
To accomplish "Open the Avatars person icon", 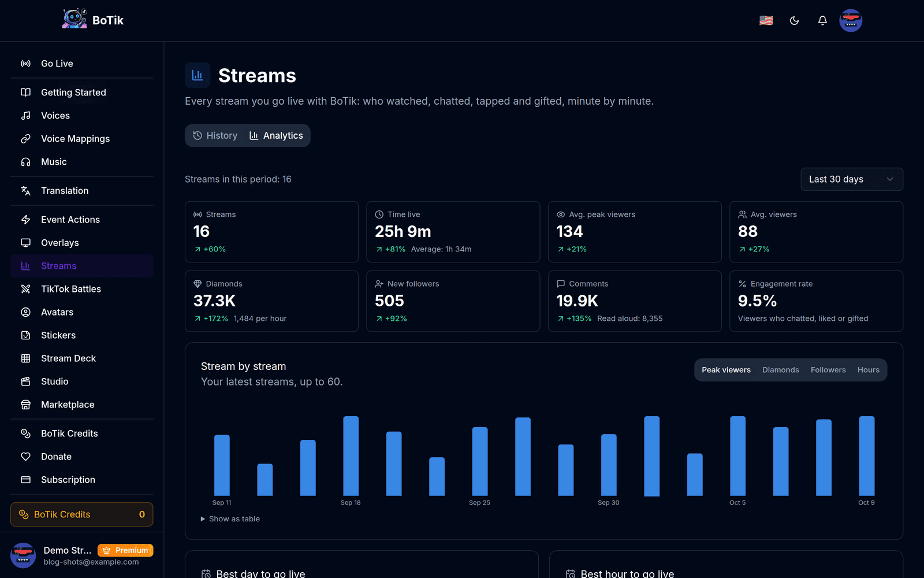I will tap(25, 312).
